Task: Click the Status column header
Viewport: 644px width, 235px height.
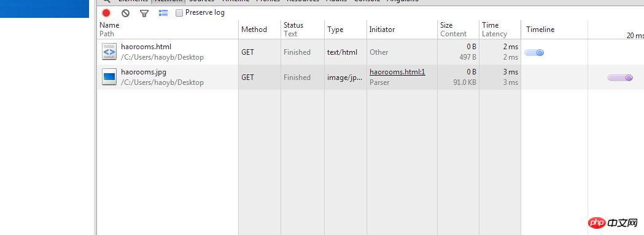Action: pos(293,25)
